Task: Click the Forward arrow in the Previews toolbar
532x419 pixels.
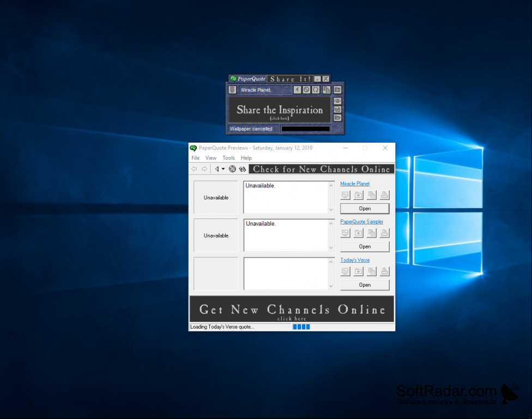Action: click(x=204, y=169)
